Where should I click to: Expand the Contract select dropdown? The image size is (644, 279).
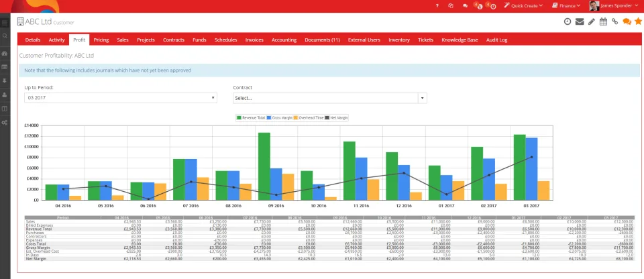pyautogui.click(x=330, y=98)
